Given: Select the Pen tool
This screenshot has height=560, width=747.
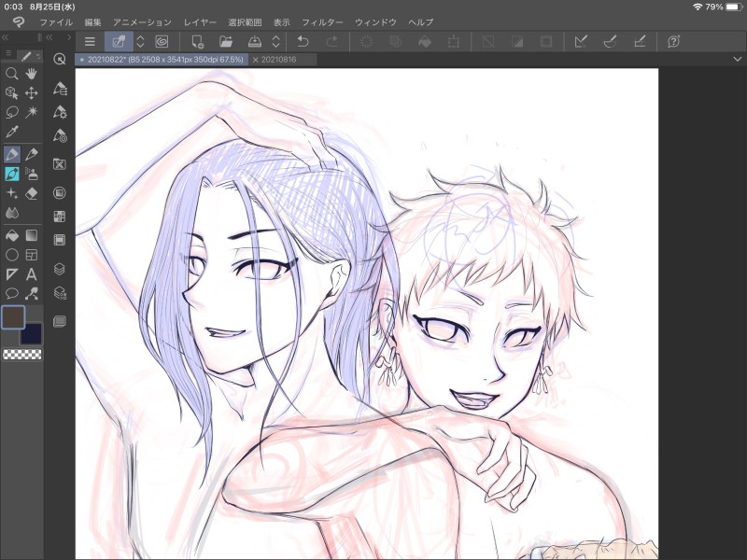Looking at the screenshot, I should 12,154.
